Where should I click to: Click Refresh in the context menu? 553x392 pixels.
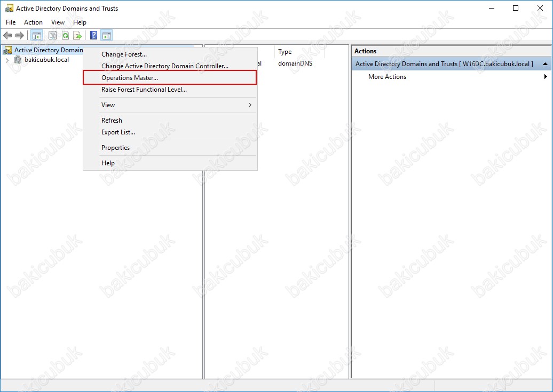pos(170,121)
